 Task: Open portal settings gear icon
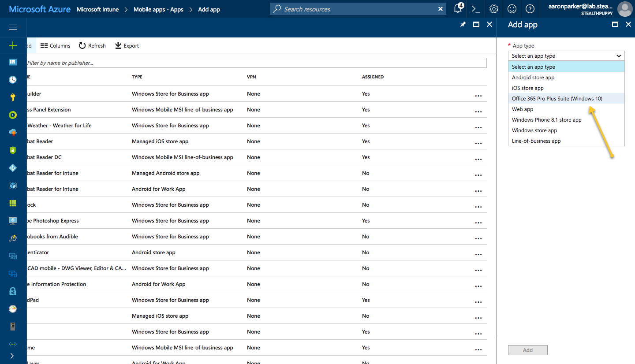(493, 9)
